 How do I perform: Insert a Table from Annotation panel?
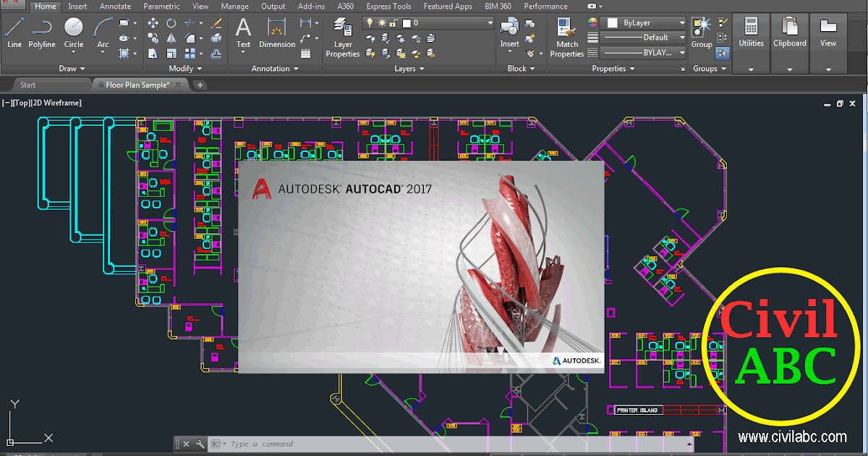306,54
